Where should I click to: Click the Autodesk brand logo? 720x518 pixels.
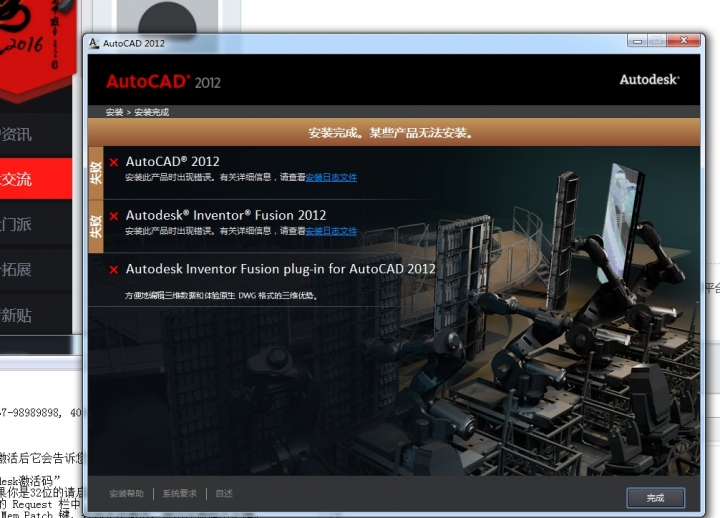(x=649, y=80)
